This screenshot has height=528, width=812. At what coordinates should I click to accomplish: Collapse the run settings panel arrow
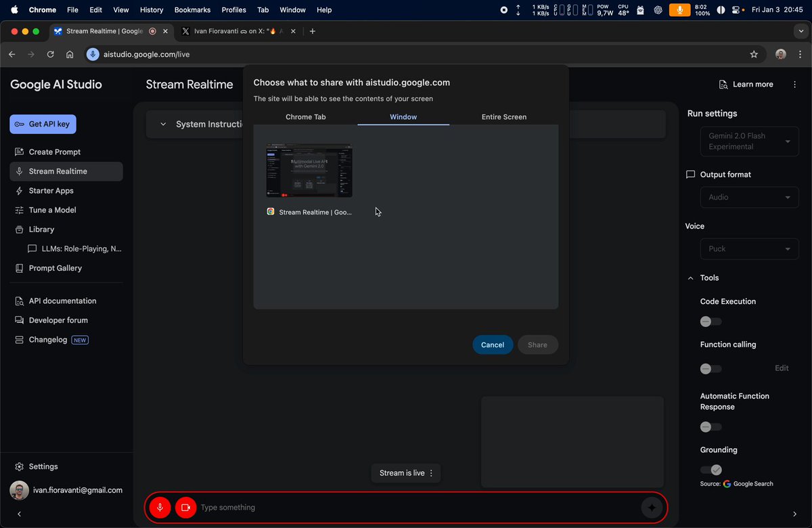(795, 514)
